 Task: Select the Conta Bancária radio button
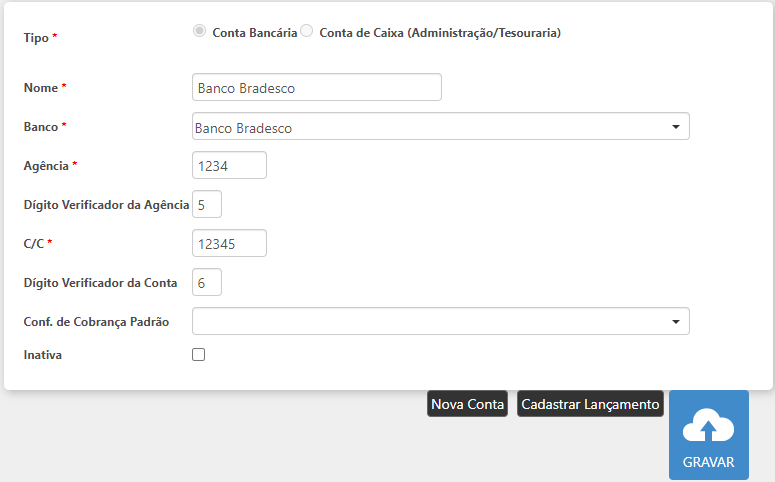pyautogui.click(x=200, y=31)
